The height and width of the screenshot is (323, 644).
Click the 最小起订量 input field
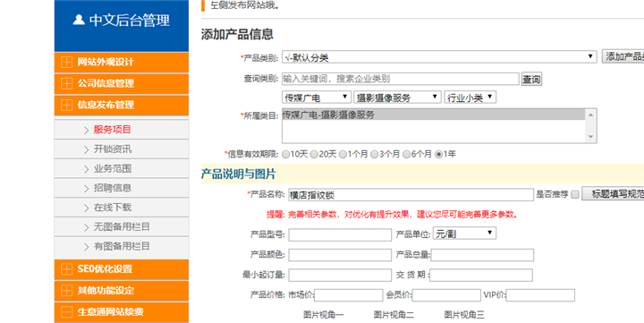340,276
